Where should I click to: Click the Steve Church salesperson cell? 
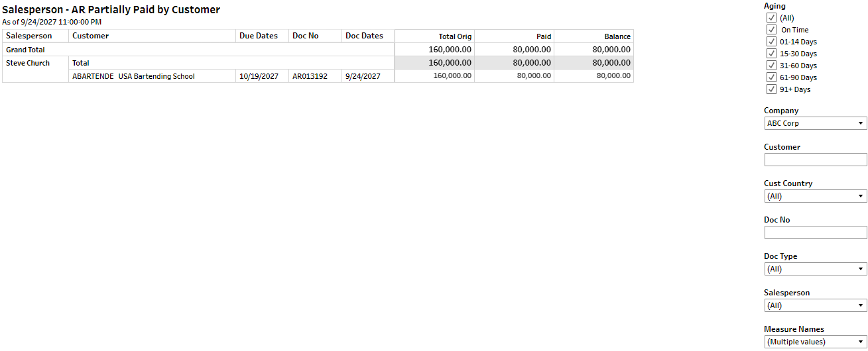tap(28, 63)
